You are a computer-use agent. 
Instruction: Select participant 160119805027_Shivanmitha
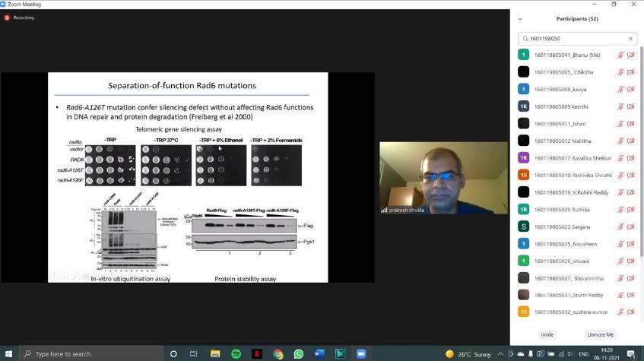[x=576, y=278]
